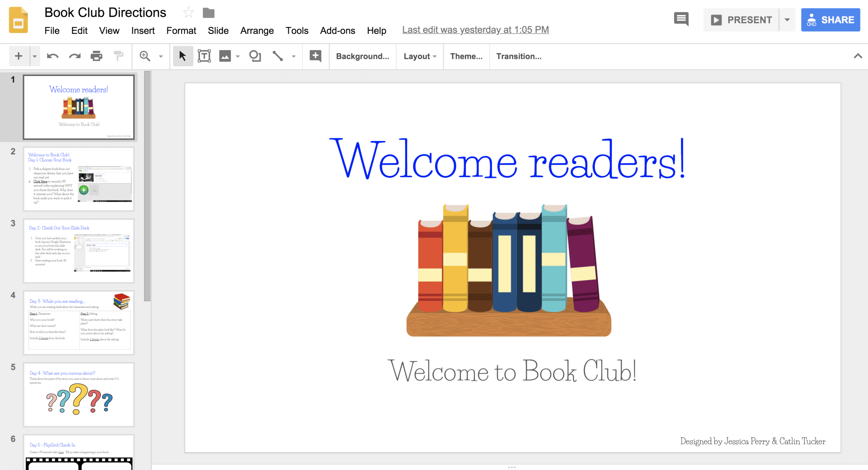The image size is (868, 470).
Task: Select the Line tool
Action: point(279,56)
